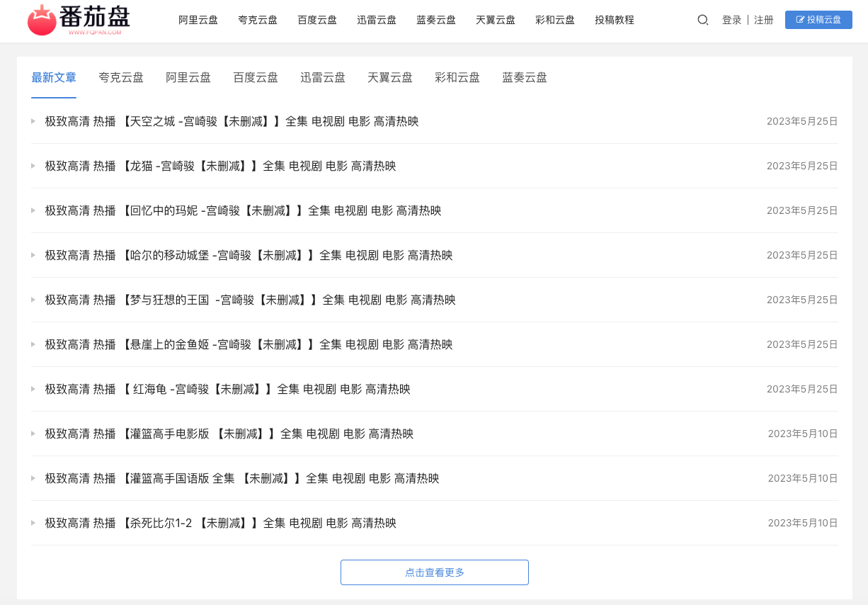The image size is (868, 605).
Task: Click the triangle bullet beside 悬崖上的金鱼姬 article
Action: (33, 344)
